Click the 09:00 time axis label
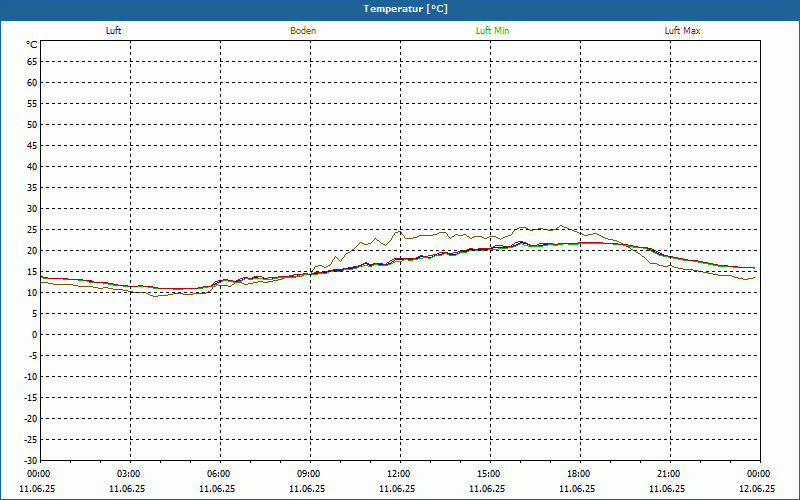 tap(310, 474)
